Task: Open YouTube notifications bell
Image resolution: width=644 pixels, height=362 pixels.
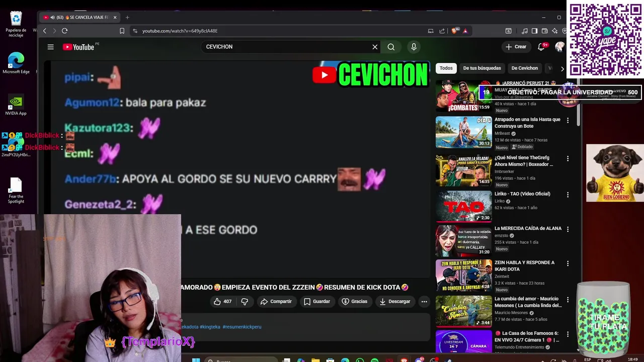Action: (541, 47)
